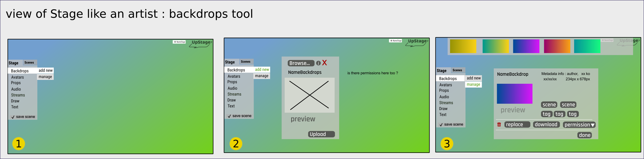Viewport: 644px width, 159px height.
Task: Open Text in panel 1 menu
Action: click(15, 107)
